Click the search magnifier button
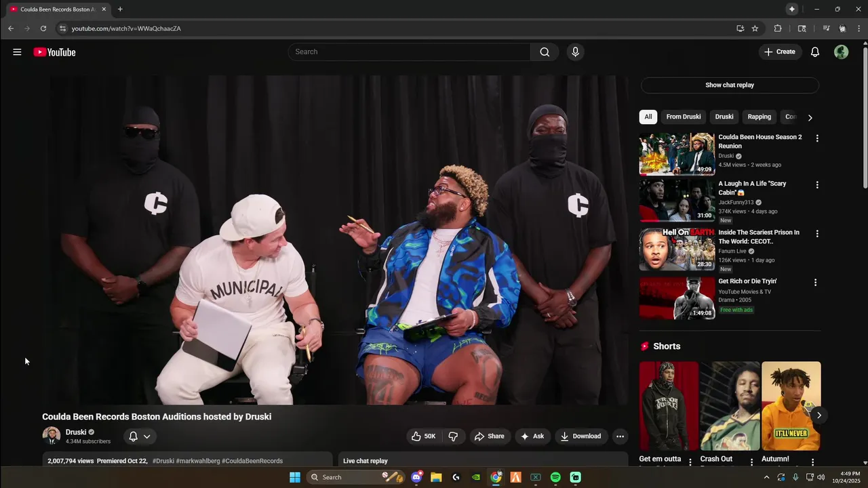 click(x=545, y=52)
